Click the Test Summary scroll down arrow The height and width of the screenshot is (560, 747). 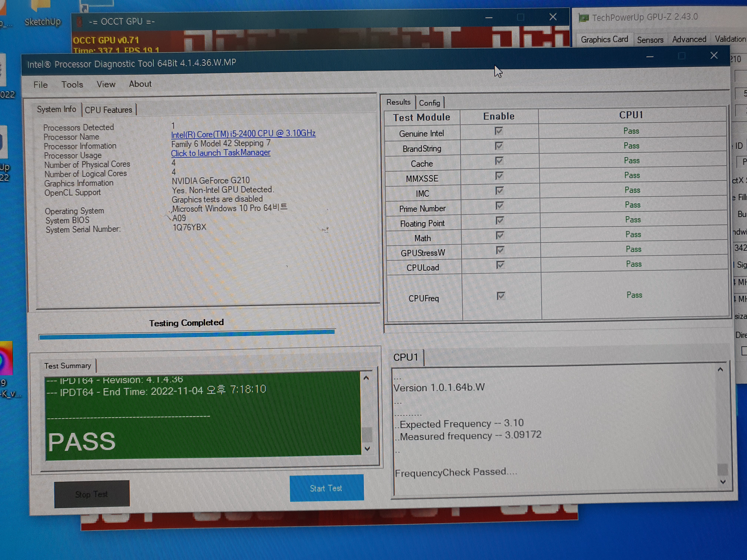coord(367,449)
